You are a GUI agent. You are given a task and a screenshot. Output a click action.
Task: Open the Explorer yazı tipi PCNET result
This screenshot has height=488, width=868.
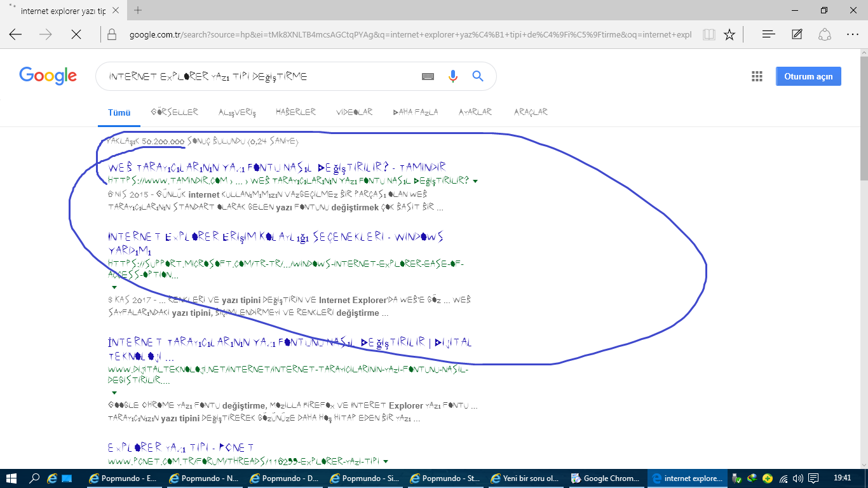tap(181, 447)
